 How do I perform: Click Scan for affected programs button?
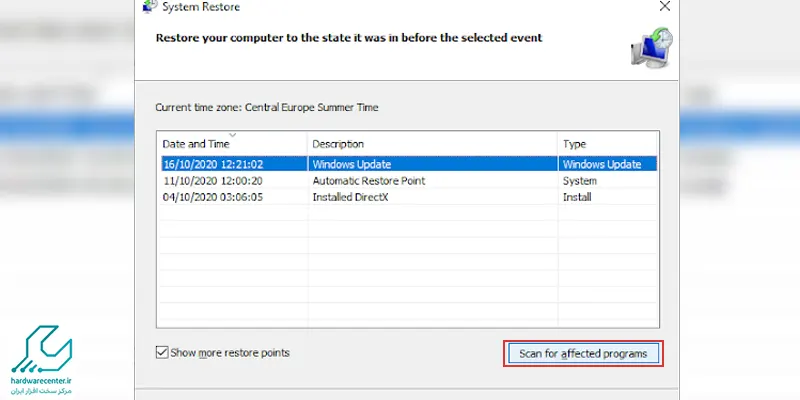583,354
